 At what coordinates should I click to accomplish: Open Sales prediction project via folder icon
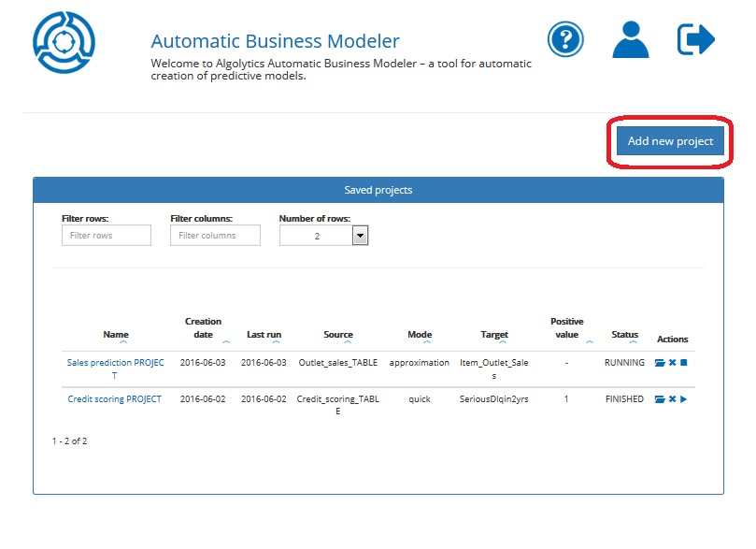pyautogui.click(x=660, y=362)
